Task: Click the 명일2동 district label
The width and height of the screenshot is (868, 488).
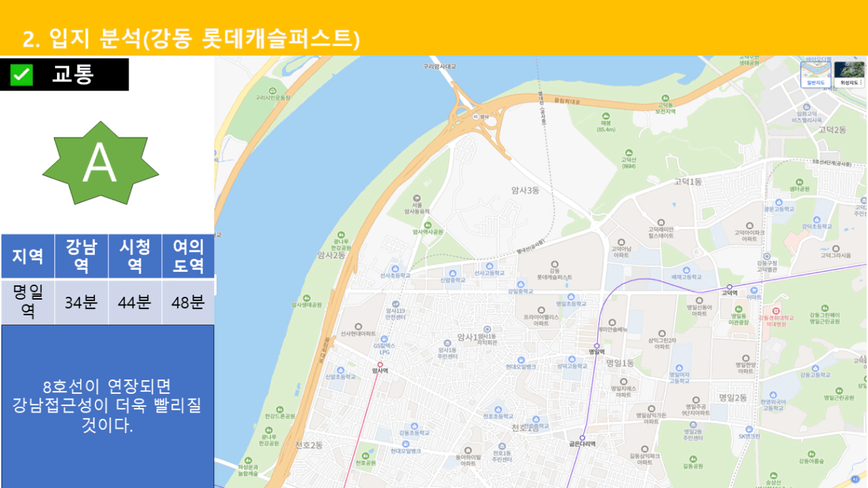Action: coord(732,397)
